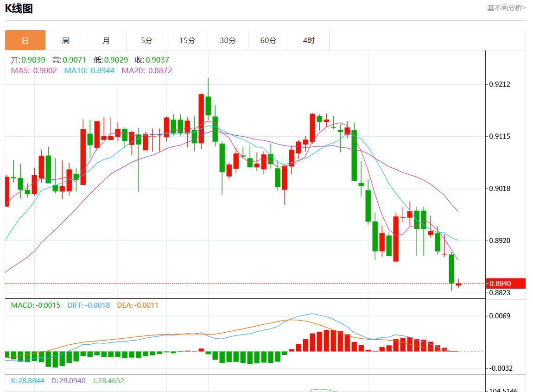Click the K: 28.8844 KDJ label
The image size is (533, 392).
click(x=27, y=381)
